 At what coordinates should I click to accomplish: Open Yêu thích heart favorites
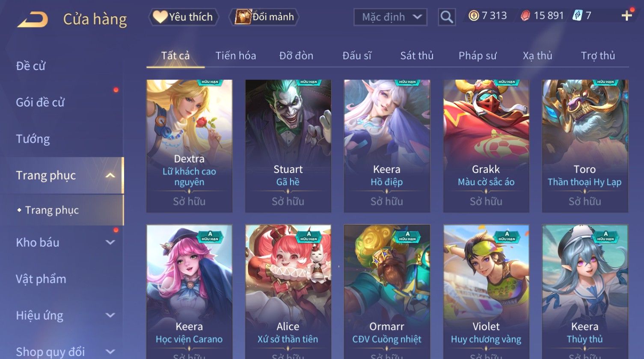(183, 17)
